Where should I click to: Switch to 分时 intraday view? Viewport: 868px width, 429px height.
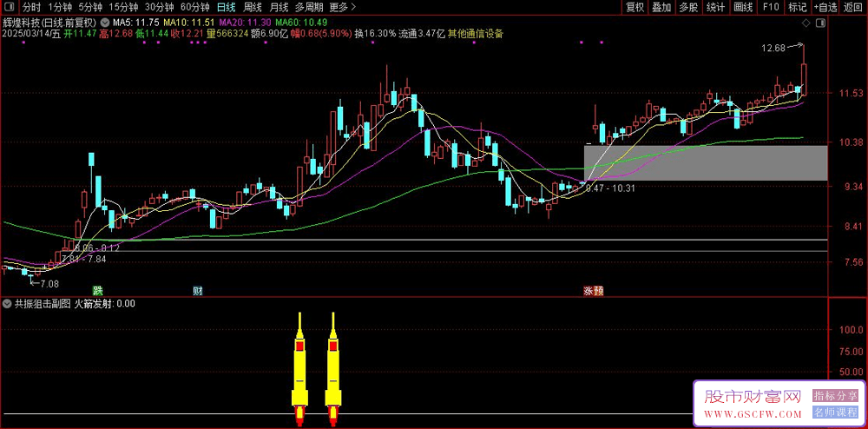31,7
